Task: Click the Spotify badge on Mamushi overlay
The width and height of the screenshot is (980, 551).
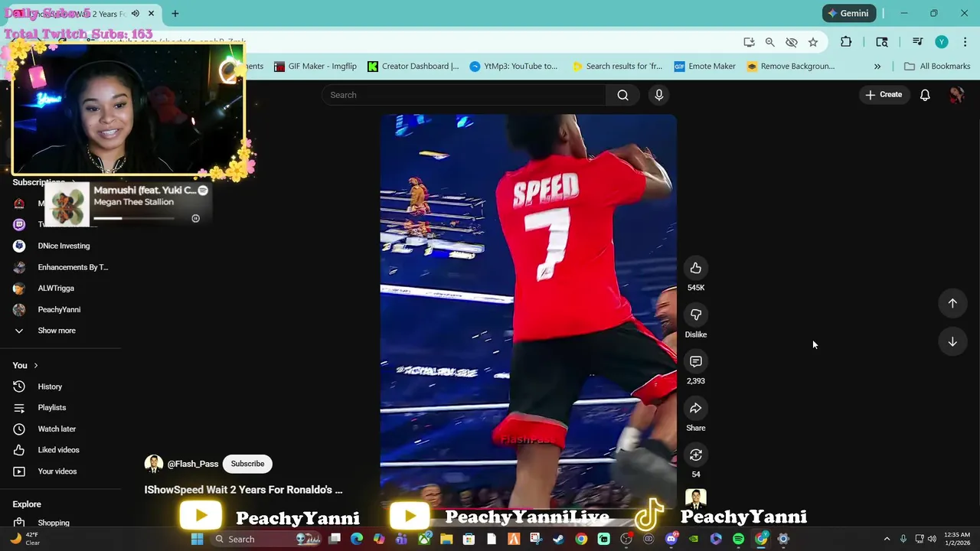Action: [202, 190]
